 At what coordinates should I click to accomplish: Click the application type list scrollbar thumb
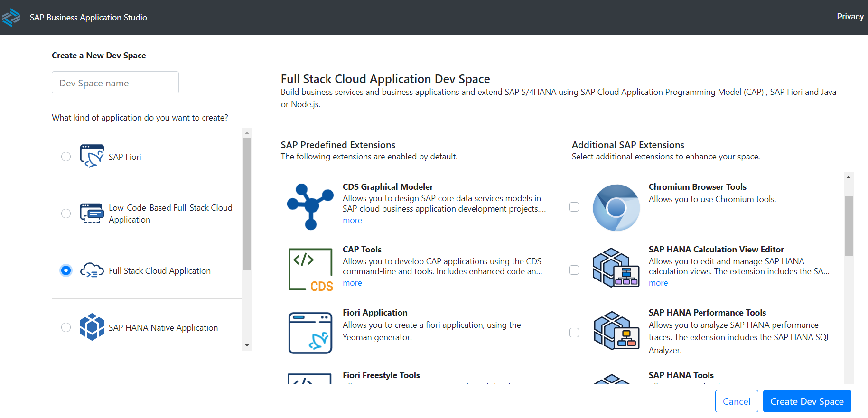click(x=247, y=204)
